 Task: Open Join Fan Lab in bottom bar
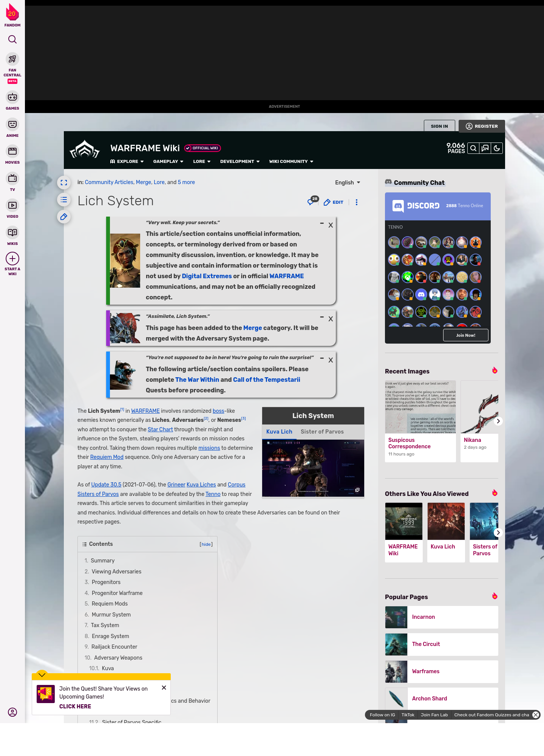point(434,715)
